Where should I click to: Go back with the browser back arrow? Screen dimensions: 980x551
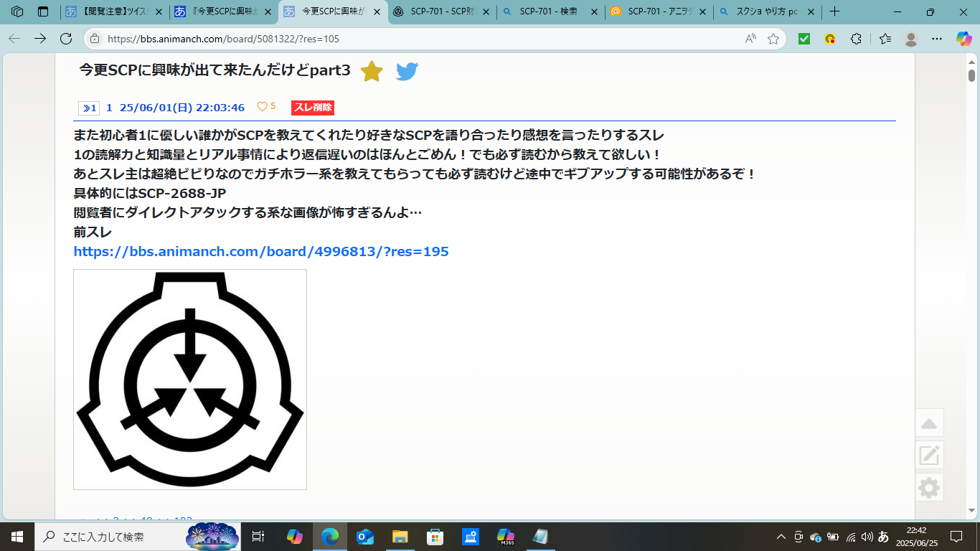tap(14, 39)
